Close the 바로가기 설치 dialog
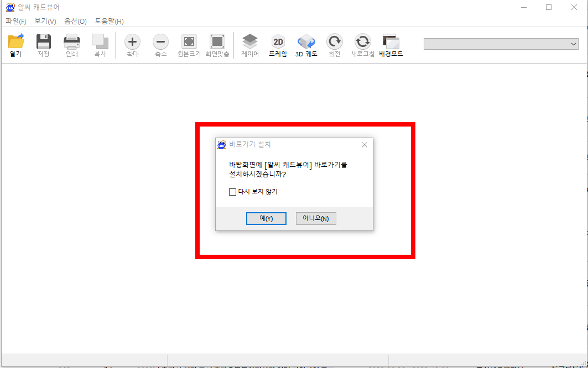 coord(365,145)
